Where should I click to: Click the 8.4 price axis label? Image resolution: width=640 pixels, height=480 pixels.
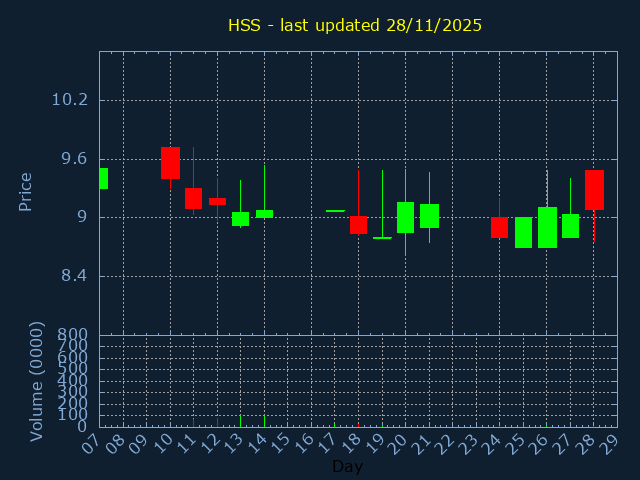tap(73, 276)
